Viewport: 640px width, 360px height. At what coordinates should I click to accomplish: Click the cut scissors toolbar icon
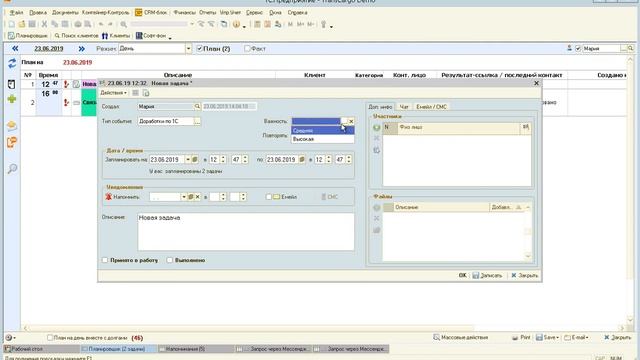coord(44,24)
